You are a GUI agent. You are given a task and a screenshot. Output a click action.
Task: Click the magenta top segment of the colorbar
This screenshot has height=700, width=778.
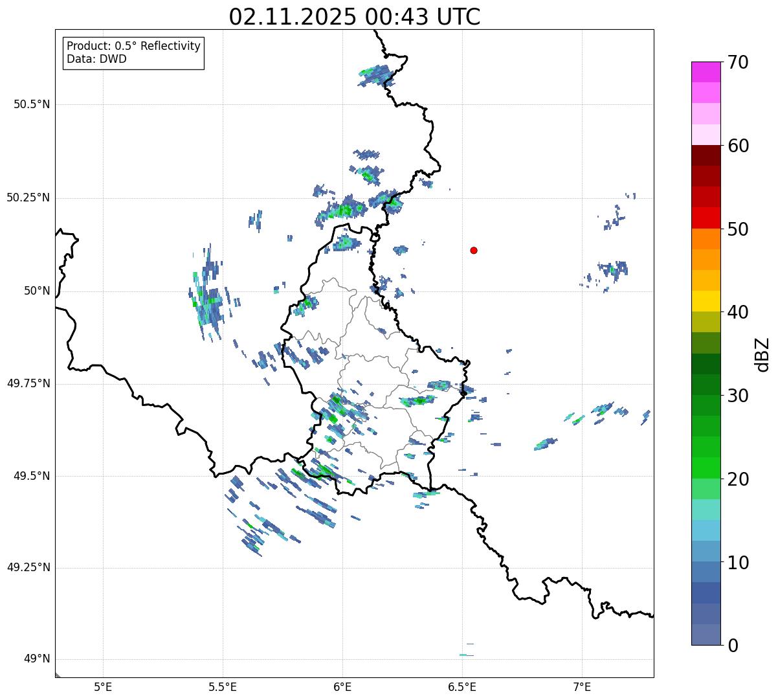pos(706,72)
